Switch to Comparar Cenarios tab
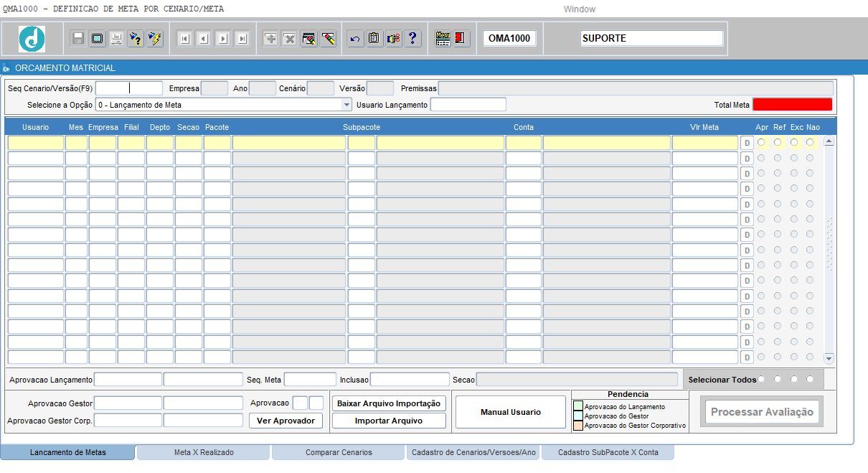 (339, 452)
